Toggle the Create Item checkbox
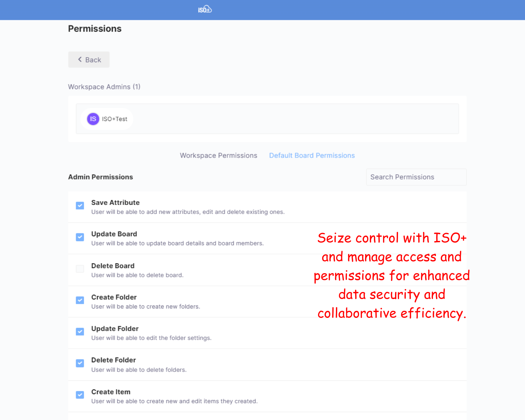The image size is (525, 420). (80, 395)
